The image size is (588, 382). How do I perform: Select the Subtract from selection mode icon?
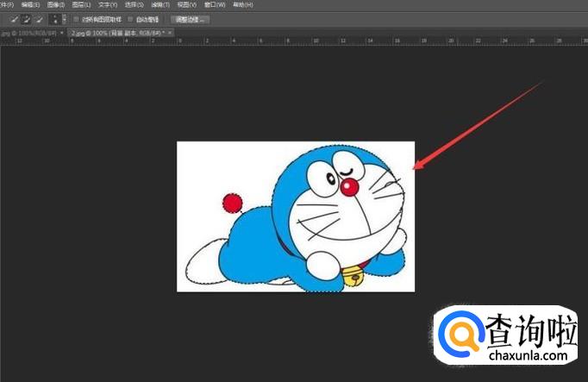pyautogui.click(x=39, y=19)
